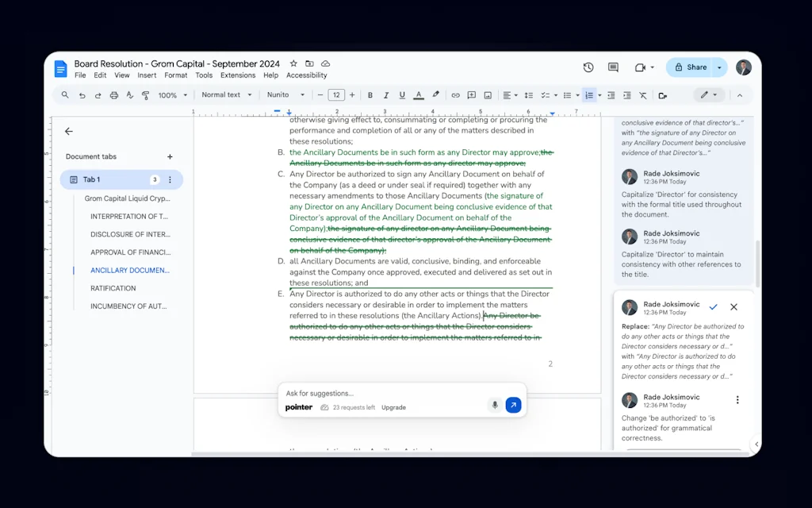Click the Share button

pos(696,67)
